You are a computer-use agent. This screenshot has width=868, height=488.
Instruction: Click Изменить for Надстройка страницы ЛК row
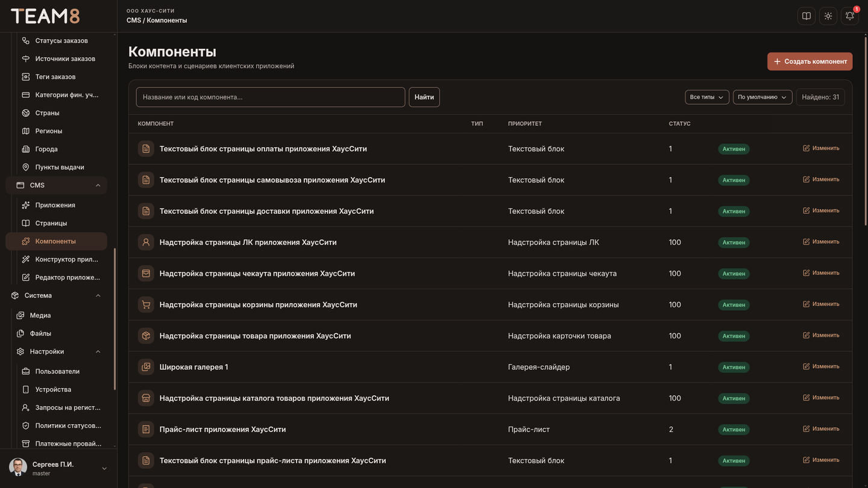[821, 242]
